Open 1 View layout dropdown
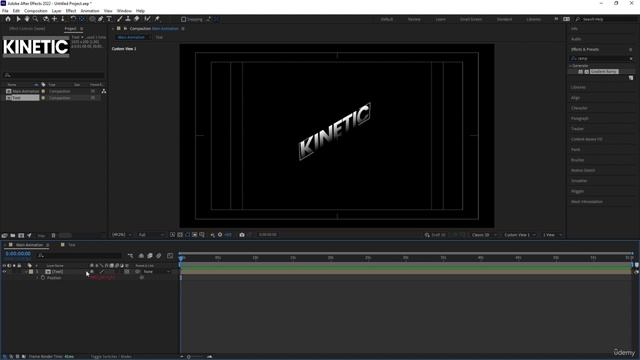 click(552, 235)
